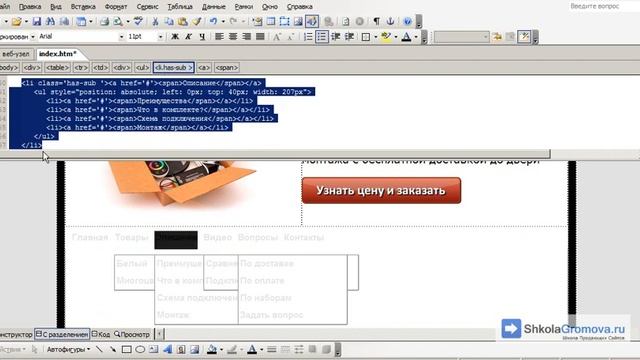Screen dimensions: 640x360
Task: Click the Insert Table icon
Action: pos(271,22)
